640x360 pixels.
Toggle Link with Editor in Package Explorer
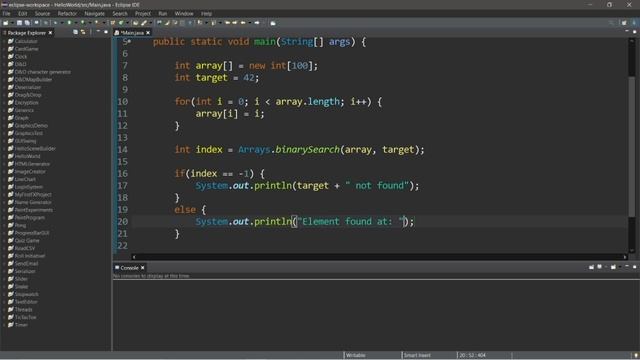[x=83, y=32]
